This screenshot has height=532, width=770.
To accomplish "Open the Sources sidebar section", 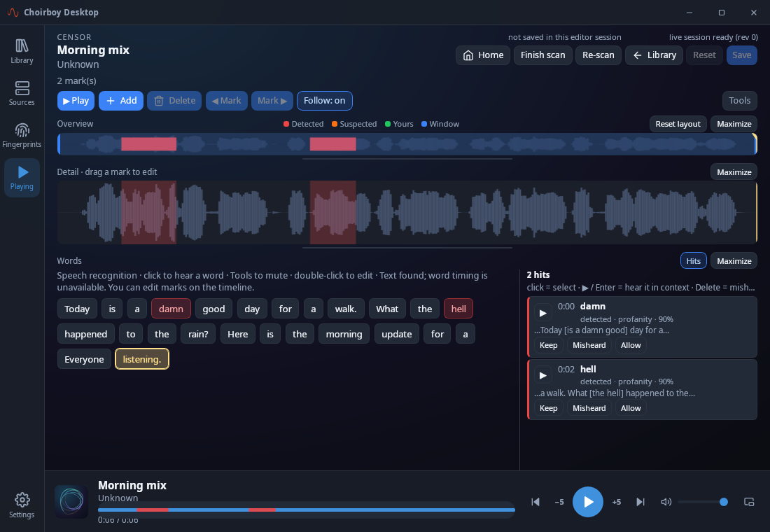I will tap(22, 93).
